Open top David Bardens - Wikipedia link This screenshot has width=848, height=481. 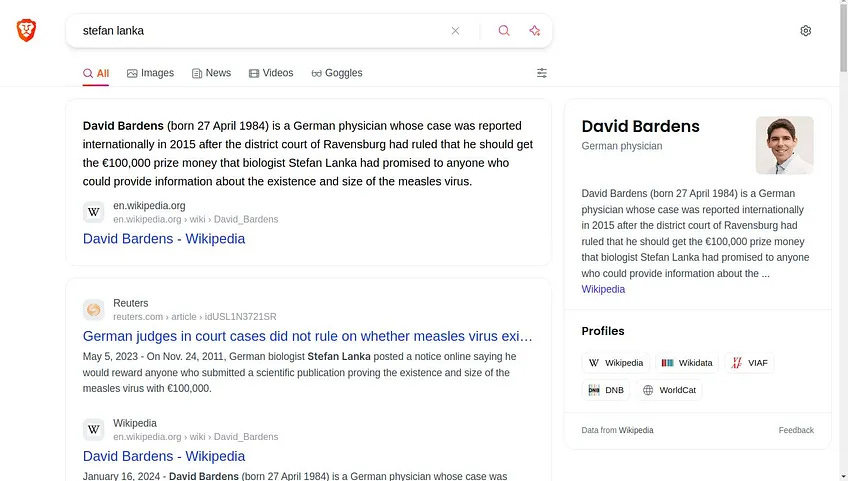pos(164,239)
